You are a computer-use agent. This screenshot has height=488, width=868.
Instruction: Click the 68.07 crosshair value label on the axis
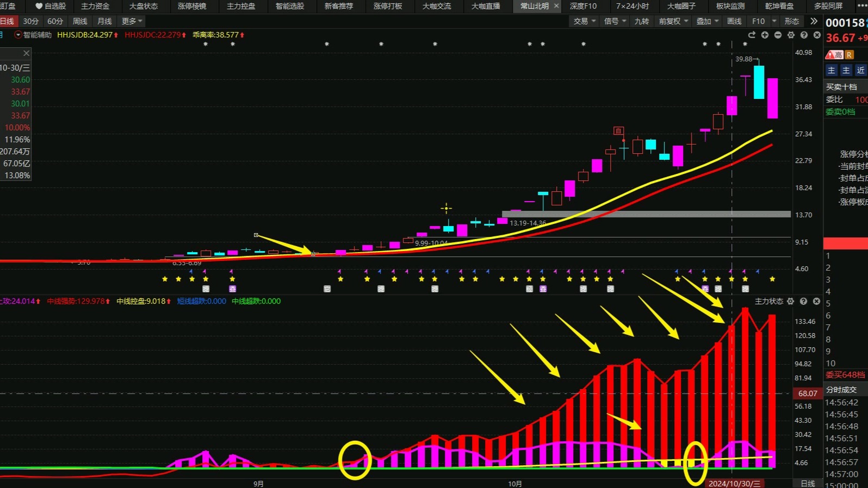pos(808,393)
